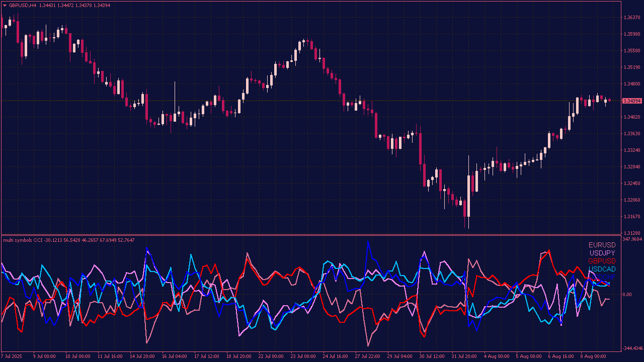Click the 23 Jul 08:00 time label
644x362 pixels.
click(x=303, y=356)
